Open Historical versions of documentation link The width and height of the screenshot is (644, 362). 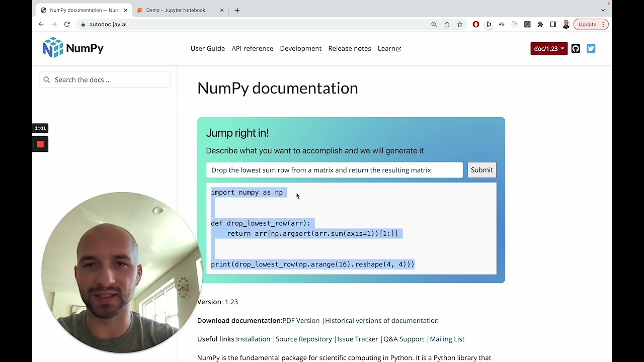[x=382, y=320]
